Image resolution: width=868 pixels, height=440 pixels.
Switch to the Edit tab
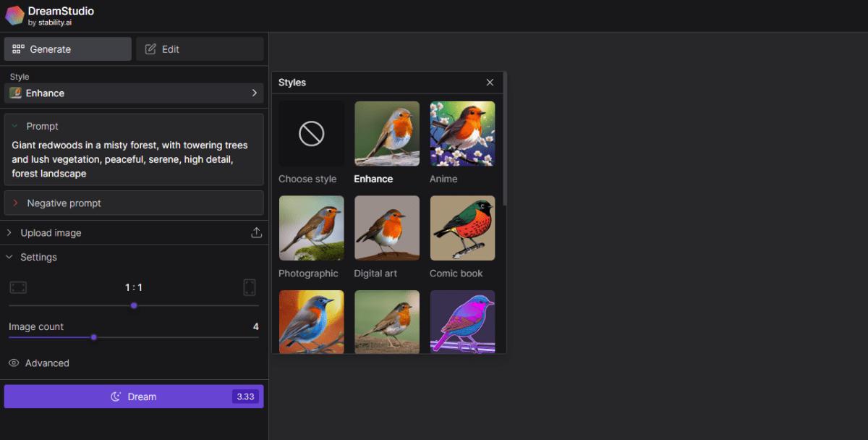click(x=200, y=49)
